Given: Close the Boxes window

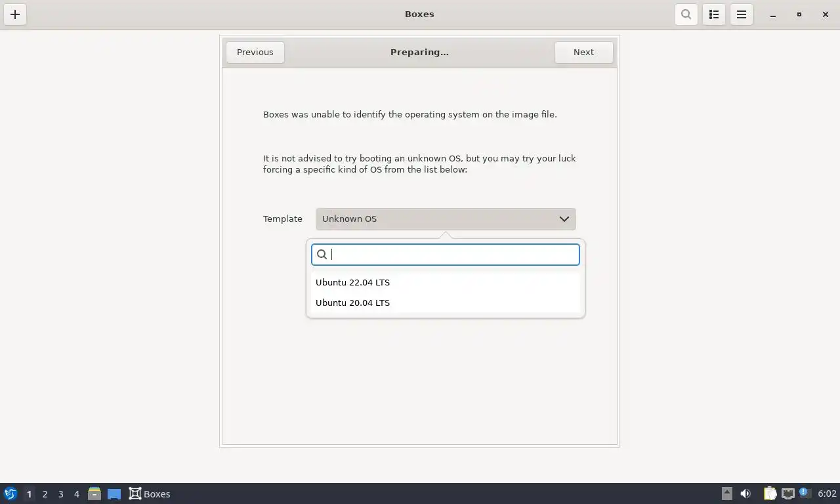Looking at the screenshot, I should pos(826,14).
